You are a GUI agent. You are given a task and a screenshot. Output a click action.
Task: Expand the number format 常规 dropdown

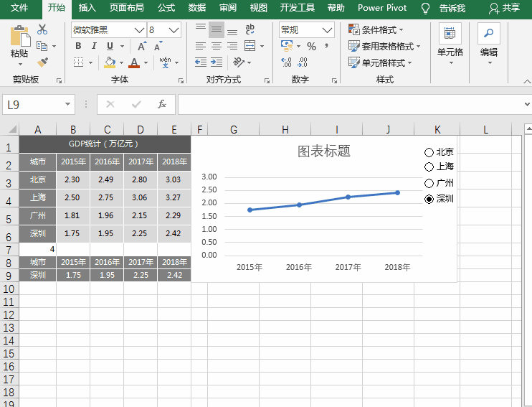click(327, 30)
